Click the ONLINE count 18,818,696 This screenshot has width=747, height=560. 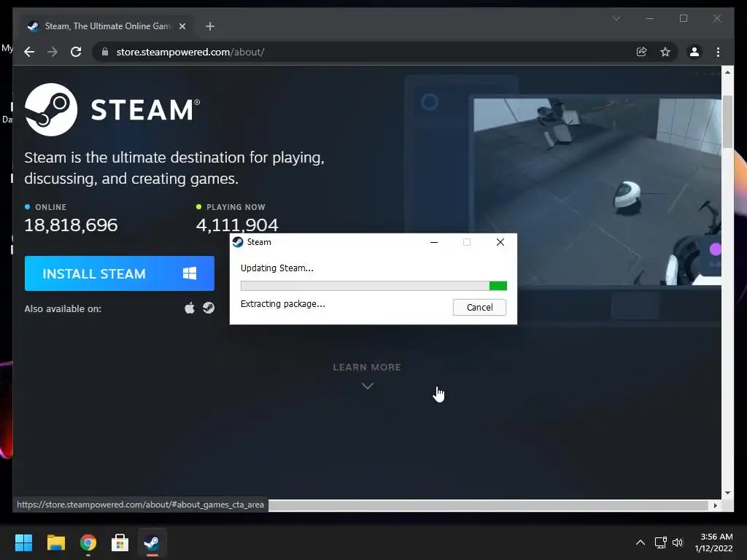coord(71,225)
